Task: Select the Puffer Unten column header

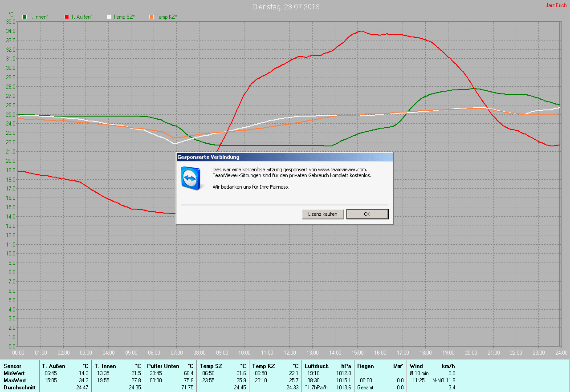Action: tap(163, 366)
